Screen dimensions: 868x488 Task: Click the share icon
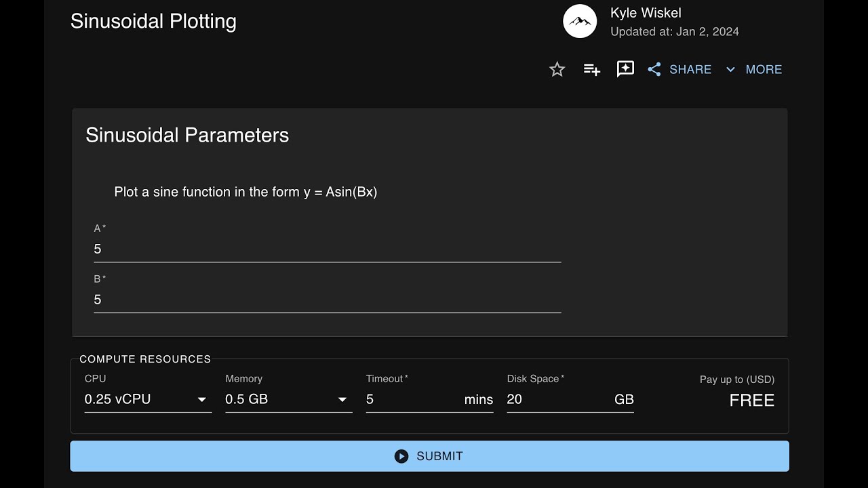(x=654, y=69)
